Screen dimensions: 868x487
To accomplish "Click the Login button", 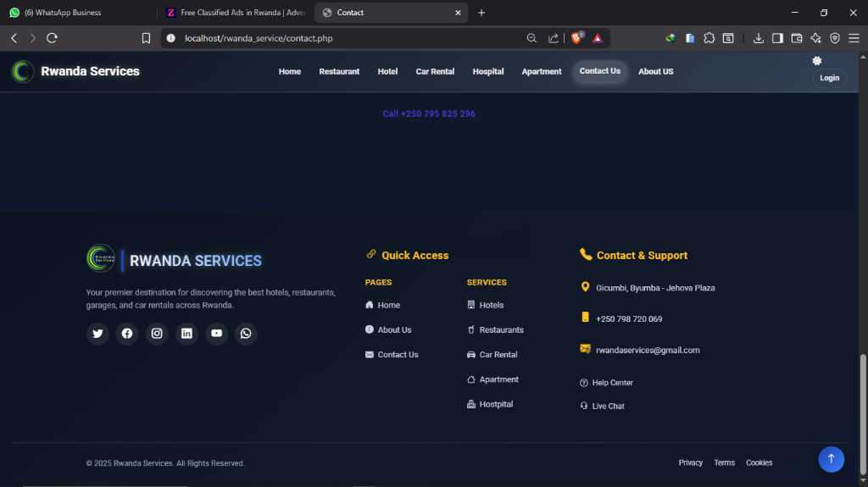I will click(829, 78).
